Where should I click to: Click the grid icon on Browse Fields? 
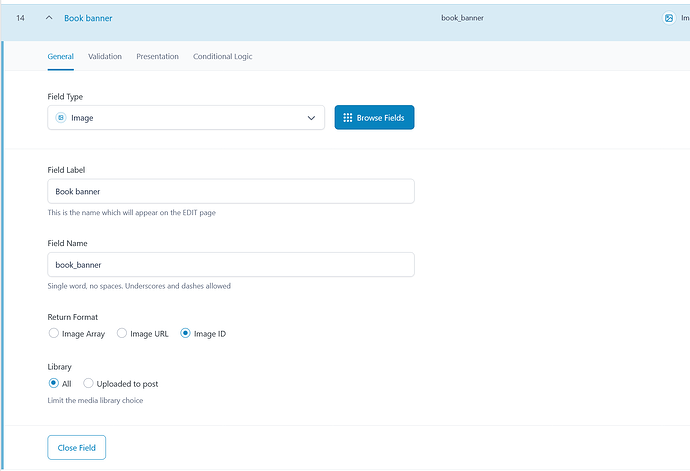(x=348, y=118)
